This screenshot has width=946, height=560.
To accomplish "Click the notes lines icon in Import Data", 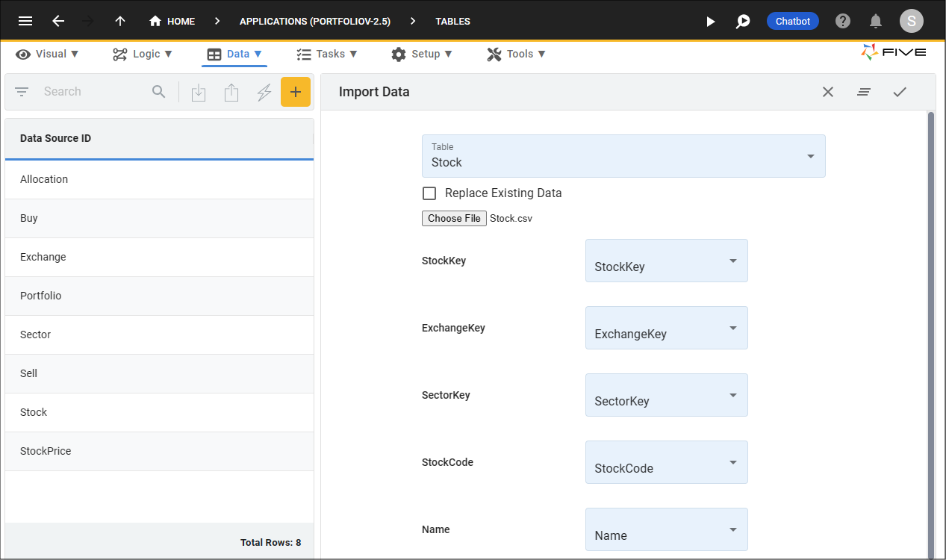I will [x=864, y=92].
